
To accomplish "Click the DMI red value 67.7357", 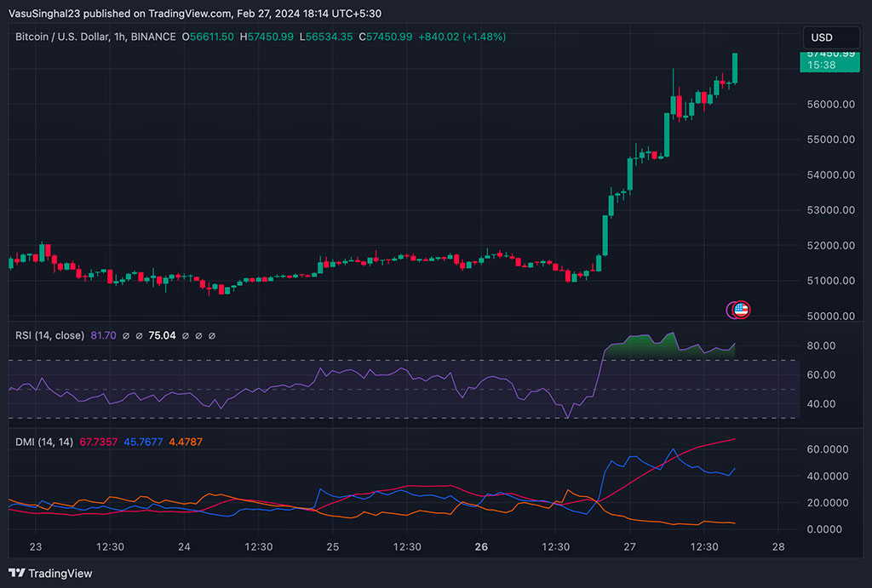I will (99, 442).
